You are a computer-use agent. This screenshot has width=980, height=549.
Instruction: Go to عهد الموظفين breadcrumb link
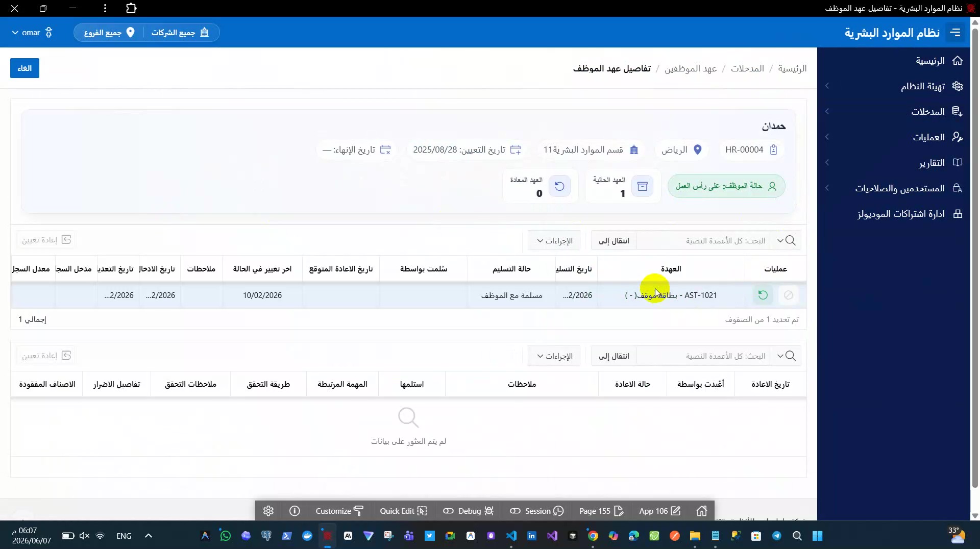pyautogui.click(x=691, y=68)
